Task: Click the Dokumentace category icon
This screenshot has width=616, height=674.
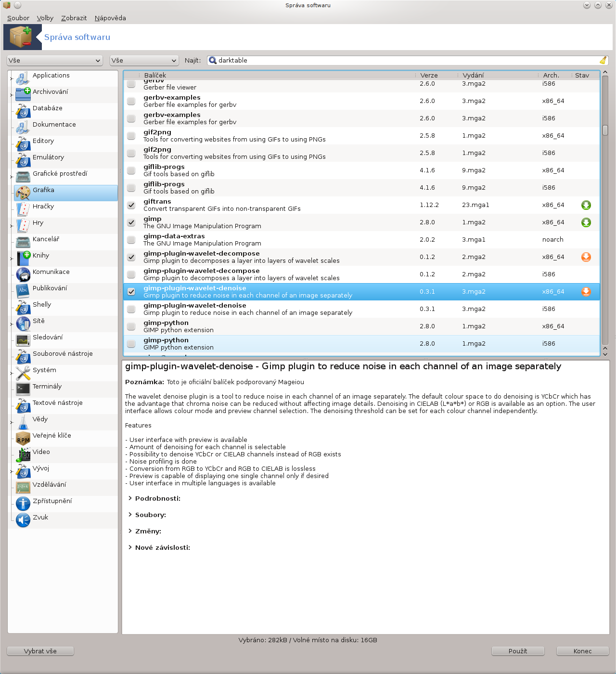Action: click(23, 128)
